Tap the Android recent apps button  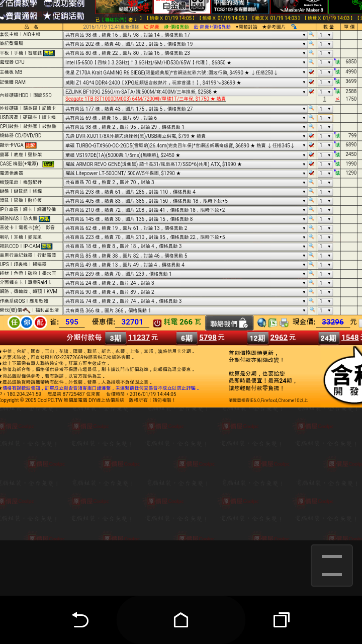[282, 620]
